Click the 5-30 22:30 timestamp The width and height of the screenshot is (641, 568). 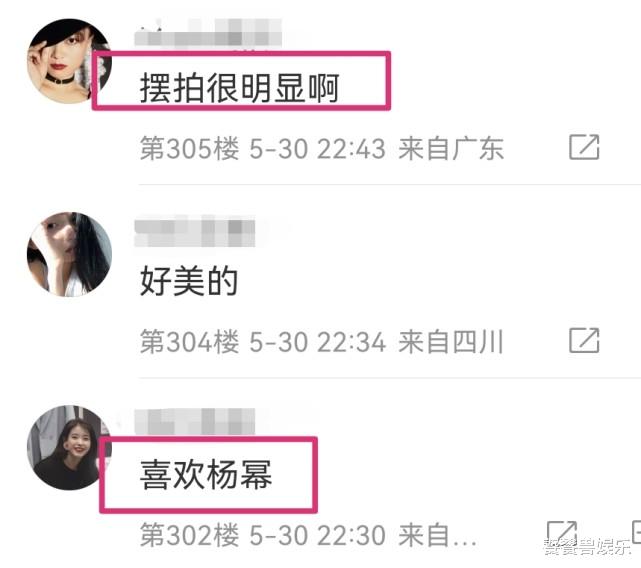pos(317,535)
